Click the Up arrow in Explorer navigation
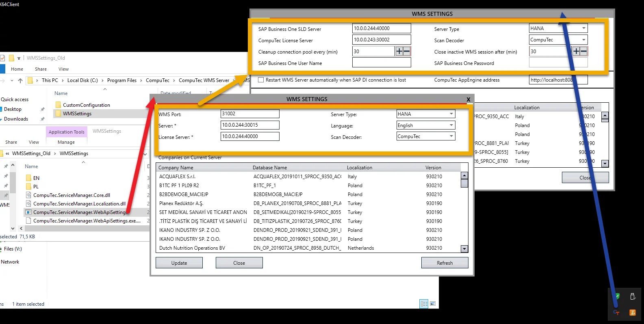 click(x=20, y=80)
